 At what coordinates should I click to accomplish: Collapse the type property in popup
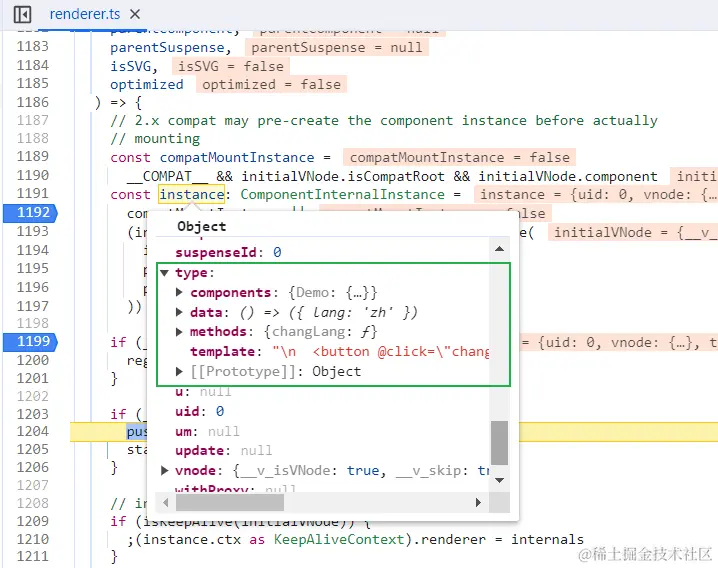165,273
